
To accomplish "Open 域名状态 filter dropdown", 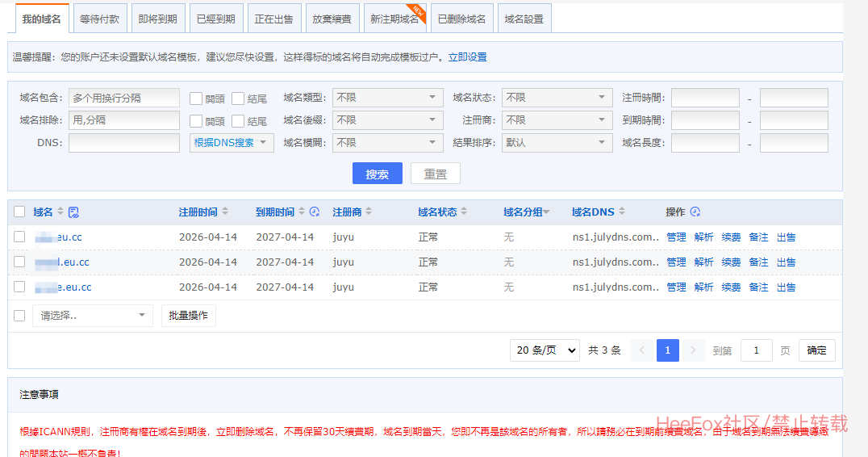I will [557, 98].
